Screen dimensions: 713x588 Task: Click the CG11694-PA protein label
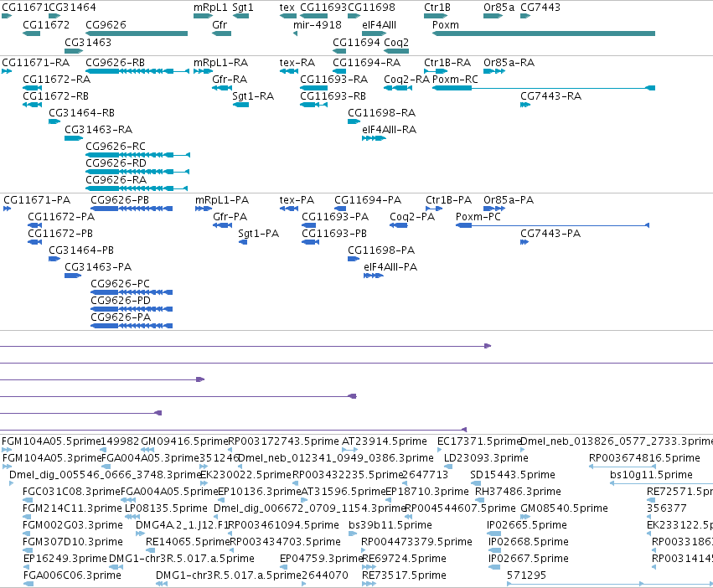[x=368, y=199]
